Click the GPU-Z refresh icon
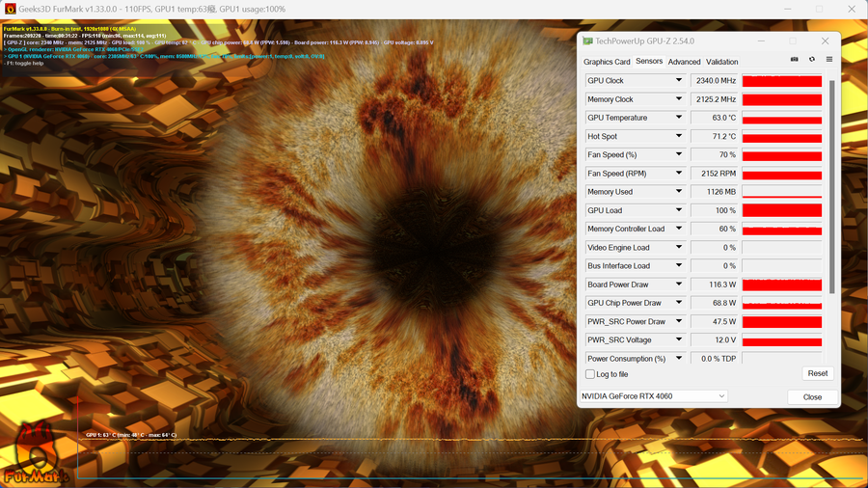 [x=812, y=59]
